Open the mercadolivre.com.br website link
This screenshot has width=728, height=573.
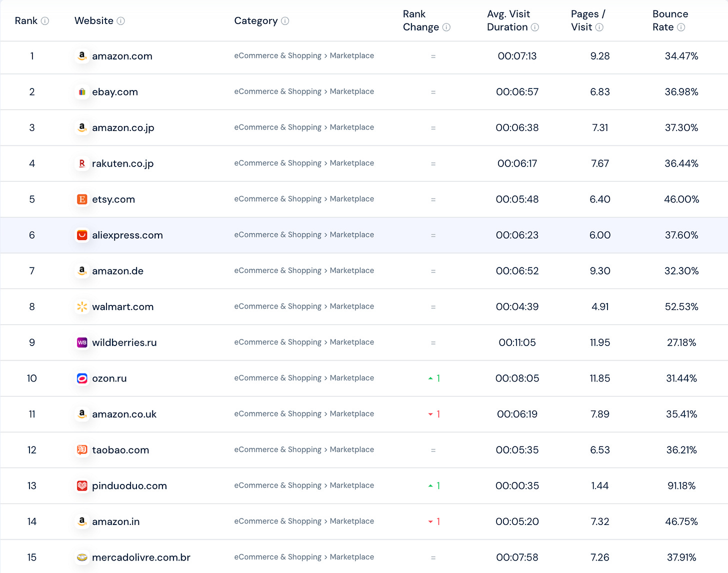(141, 557)
